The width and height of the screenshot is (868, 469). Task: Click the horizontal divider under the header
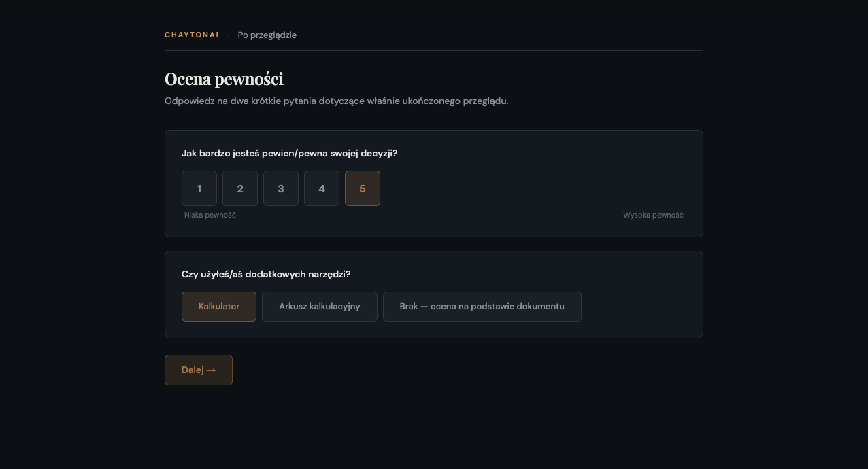(x=434, y=50)
